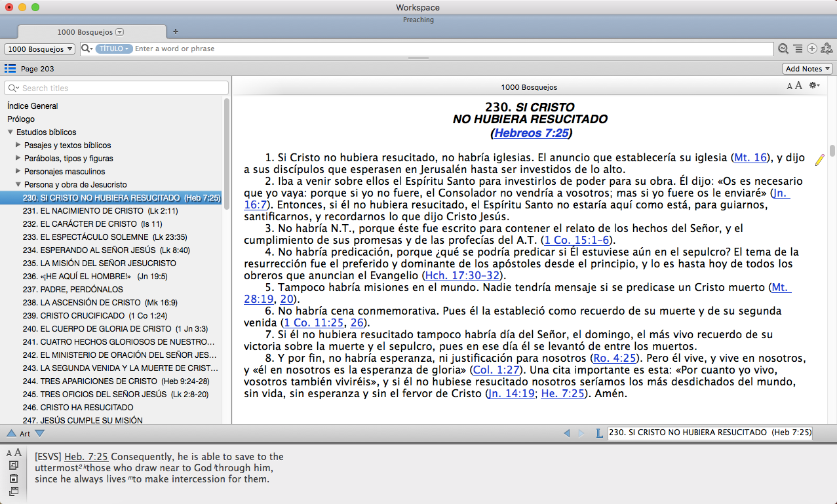This screenshot has width=837, height=504.
Task: Open the Add Notes dropdown
Action: (808, 69)
